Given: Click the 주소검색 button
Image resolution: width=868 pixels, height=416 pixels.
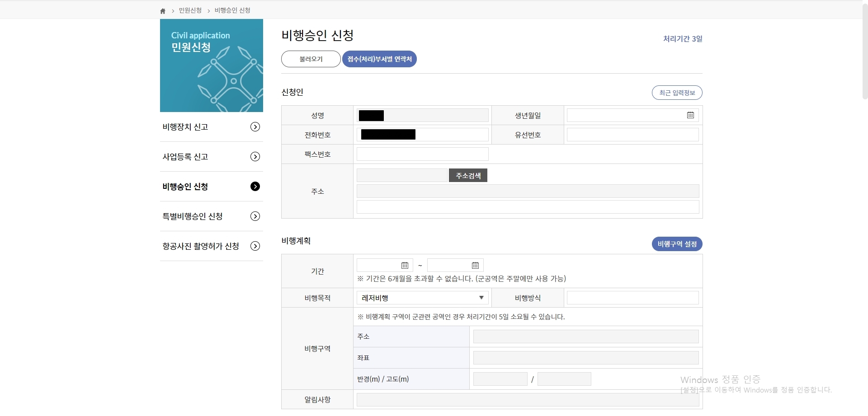Looking at the screenshot, I should coord(468,175).
